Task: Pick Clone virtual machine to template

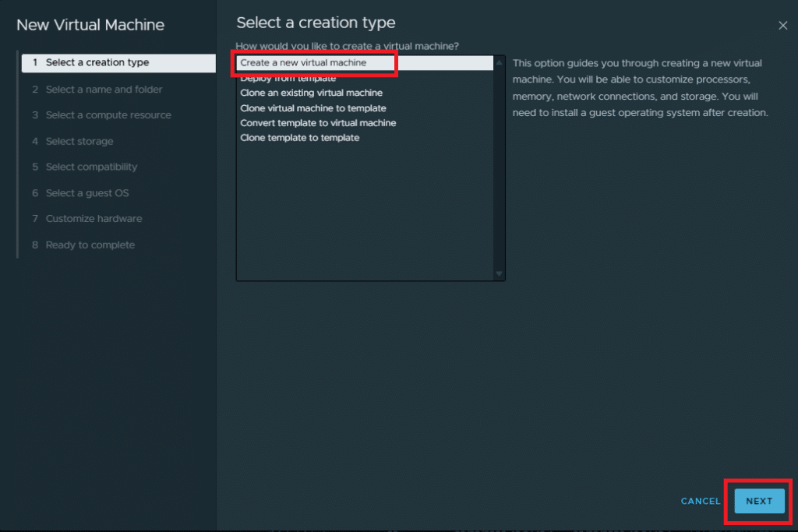Action: (x=313, y=108)
